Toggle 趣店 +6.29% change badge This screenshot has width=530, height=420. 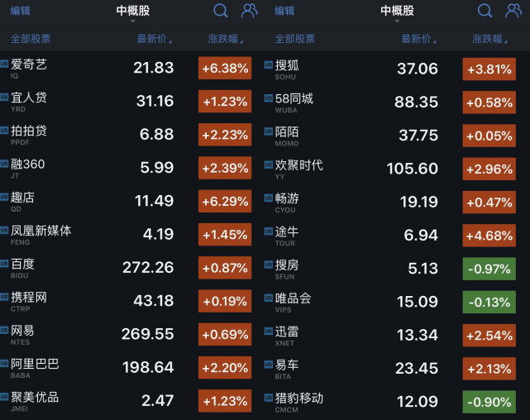[x=225, y=201]
